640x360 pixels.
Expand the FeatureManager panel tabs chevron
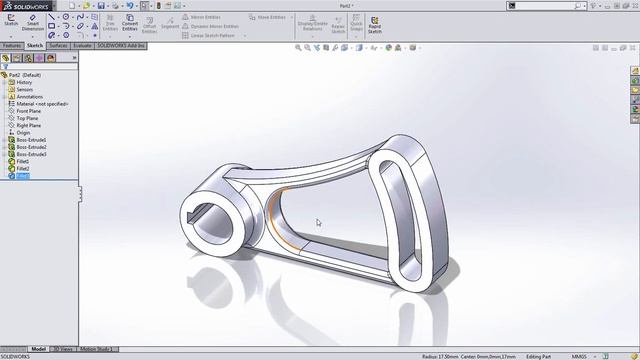(x=74, y=58)
